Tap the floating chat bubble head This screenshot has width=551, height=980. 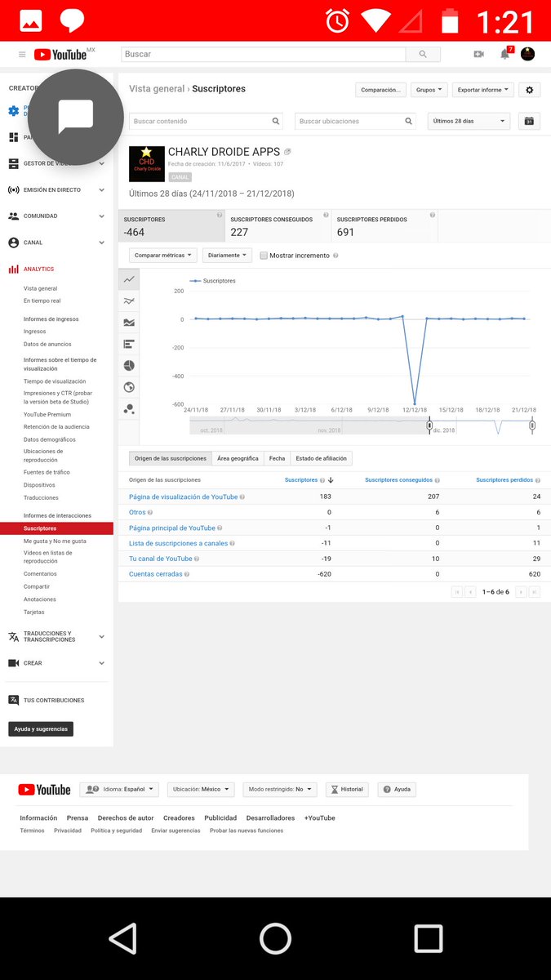pyautogui.click(x=75, y=117)
